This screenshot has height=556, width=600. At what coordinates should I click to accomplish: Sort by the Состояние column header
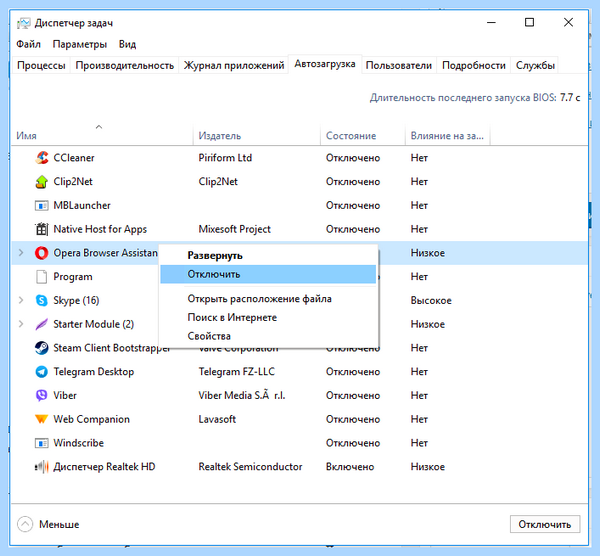[x=363, y=135]
